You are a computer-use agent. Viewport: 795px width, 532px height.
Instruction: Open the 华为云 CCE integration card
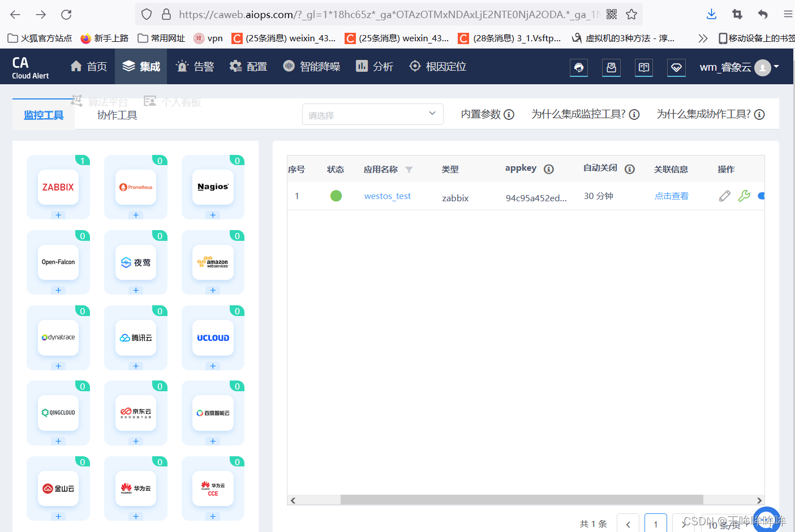click(213, 488)
